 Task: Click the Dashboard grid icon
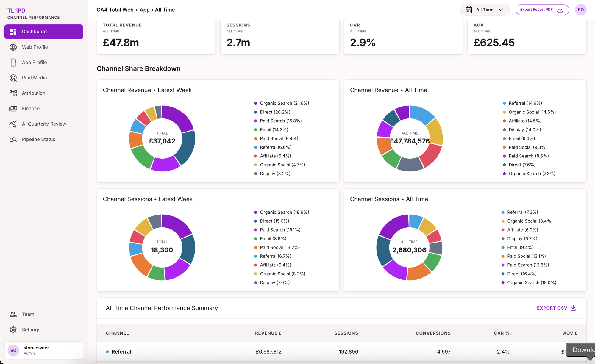coord(13,32)
